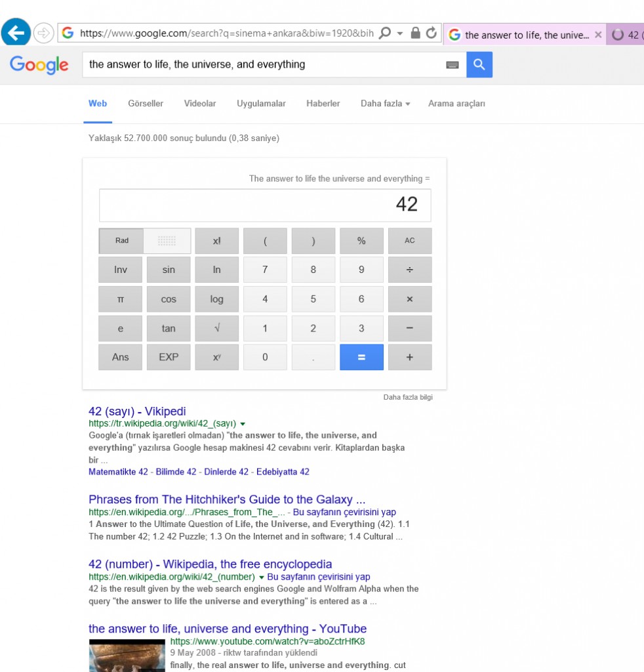
Task: Click the minus − calculator key
Action: 410,328
